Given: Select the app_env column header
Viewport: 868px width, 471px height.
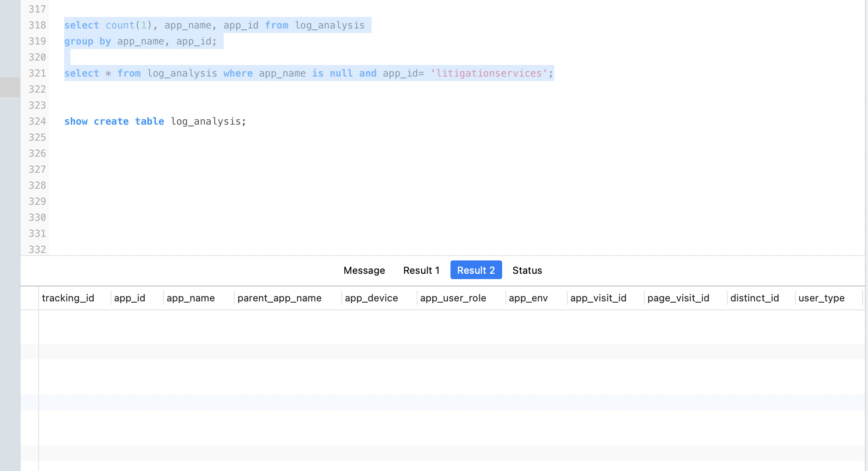Looking at the screenshot, I should (x=528, y=298).
